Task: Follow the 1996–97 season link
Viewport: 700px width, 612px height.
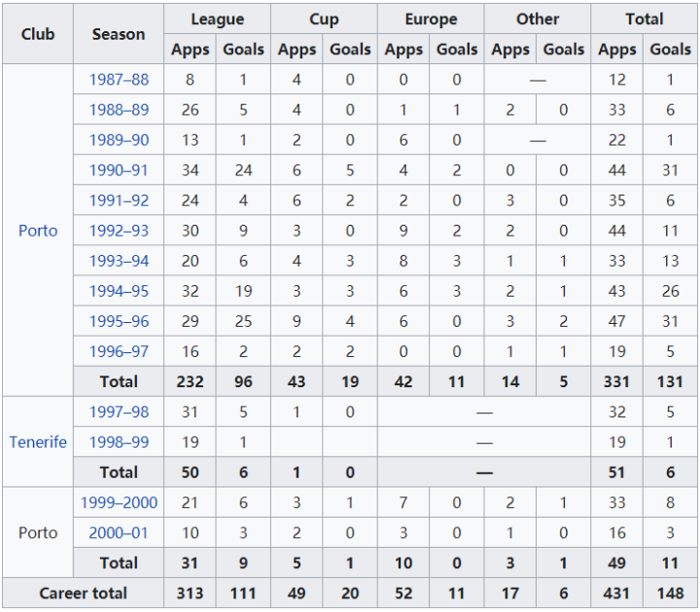Action: [119, 351]
